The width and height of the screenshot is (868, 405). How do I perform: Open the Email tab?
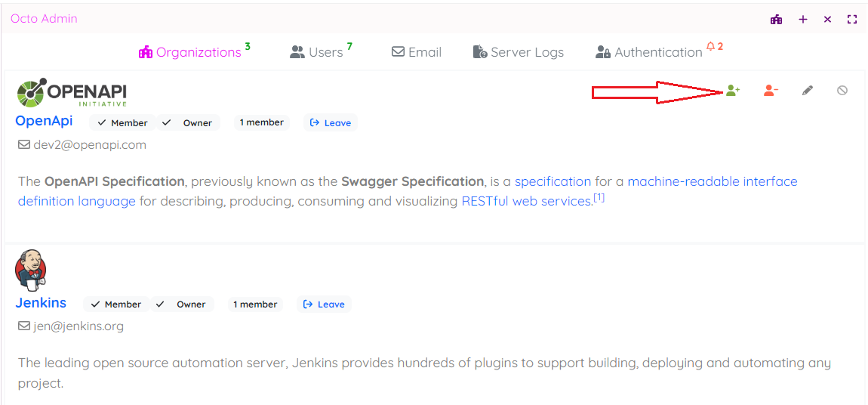click(417, 52)
